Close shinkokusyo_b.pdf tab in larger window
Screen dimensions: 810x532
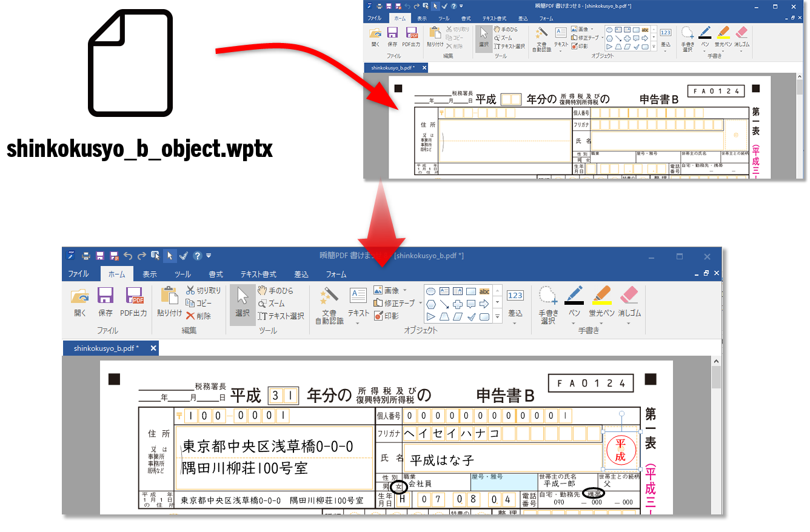(x=153, y=348)
